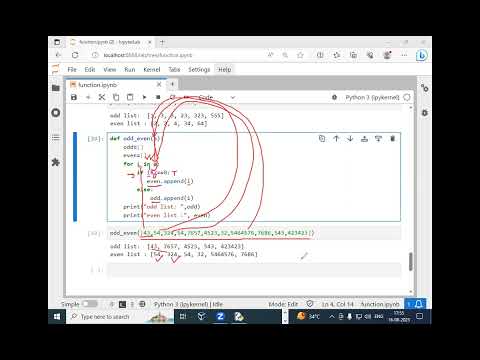Move the active cell down
480x360 pixels.
point(350,139)
